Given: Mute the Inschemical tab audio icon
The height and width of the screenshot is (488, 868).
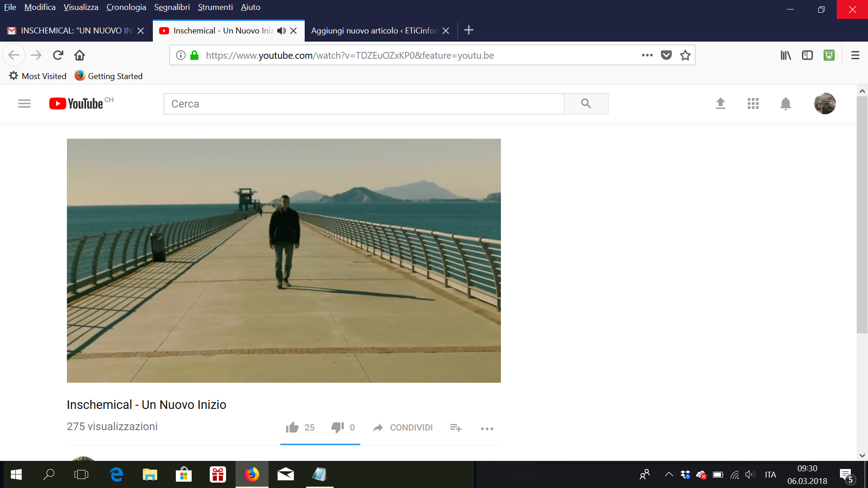Looking at the screenshot, I should tap(282, 31).
